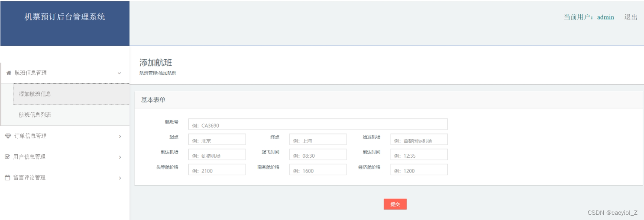This screenshot has height=220, width=644.
Task: Click the 始发机场 field label
Action: (372, 137)
